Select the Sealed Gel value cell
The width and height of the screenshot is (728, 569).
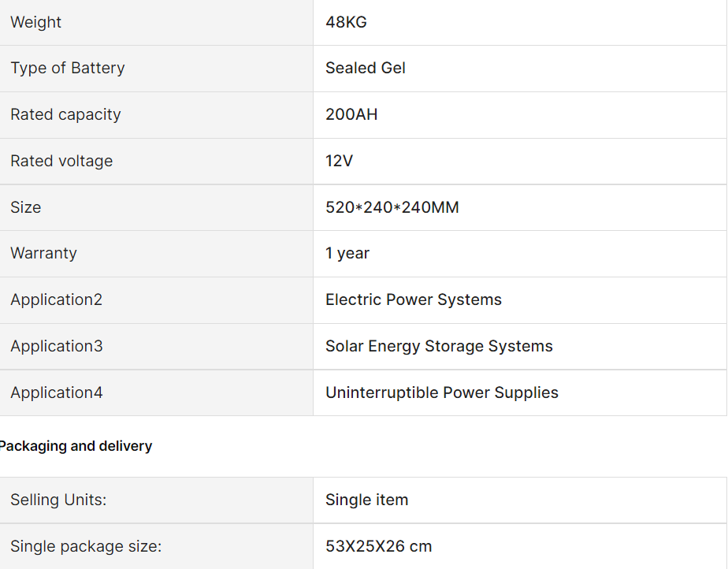pos(366,68)
